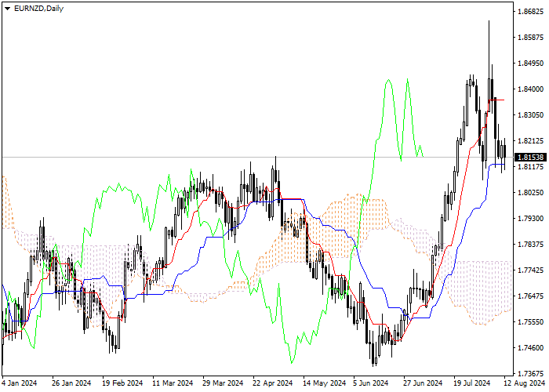Select the 1.84000 price axis label
The height and width of the screenshot is (392, 549).
point(531,89)
